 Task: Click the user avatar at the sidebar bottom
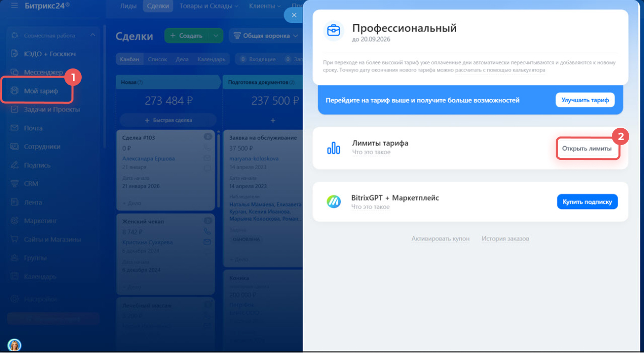click(x=14, y=345)
